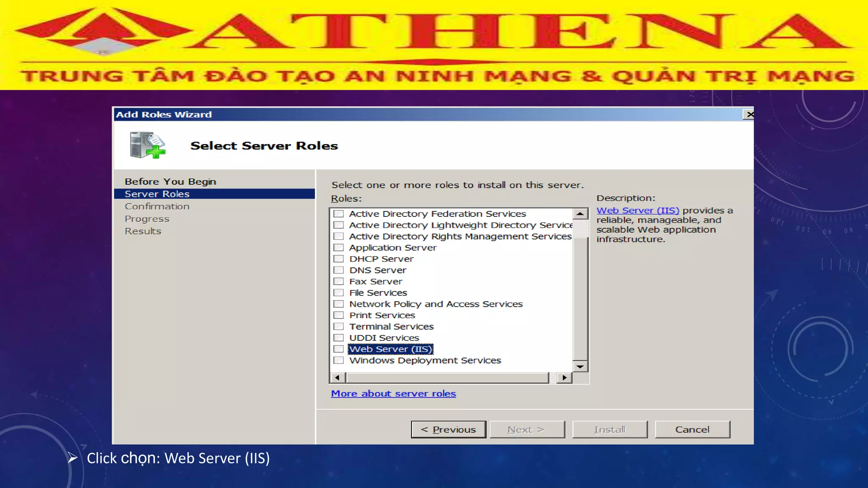Click the UDDI Services role label
This screenshot has height=488, width=868.
coord(384,338)
